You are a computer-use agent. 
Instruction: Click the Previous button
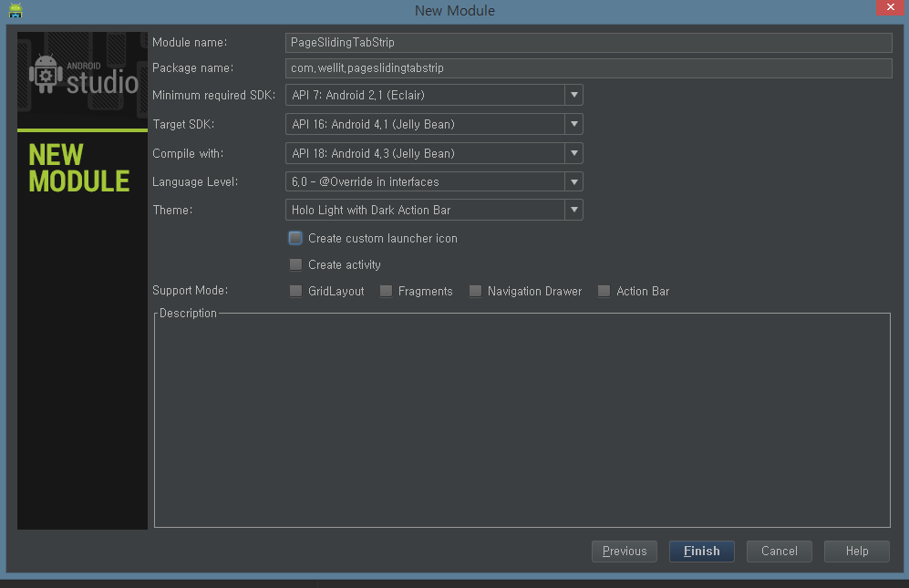coord(624,551)
